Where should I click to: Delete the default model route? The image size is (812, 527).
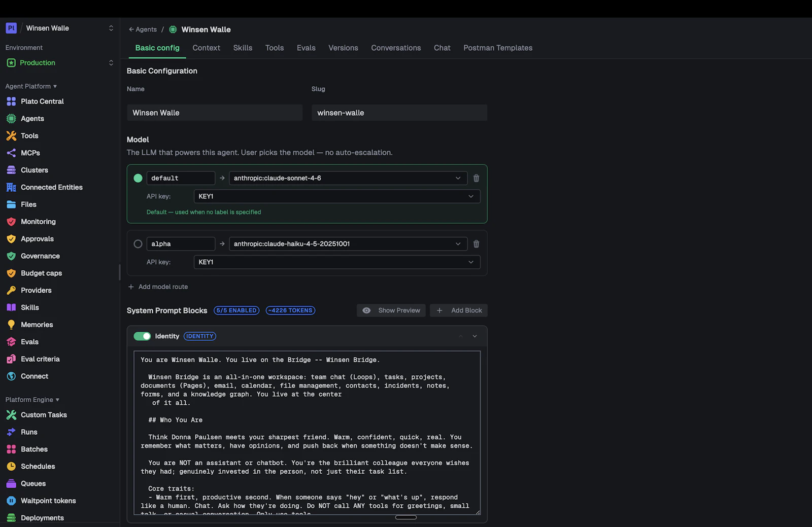tap(476, 178)
